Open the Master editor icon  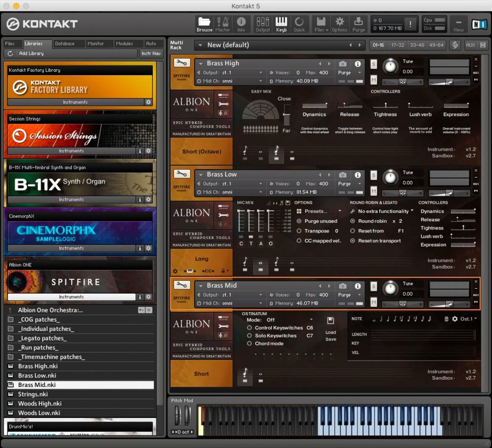coord(223,24)
